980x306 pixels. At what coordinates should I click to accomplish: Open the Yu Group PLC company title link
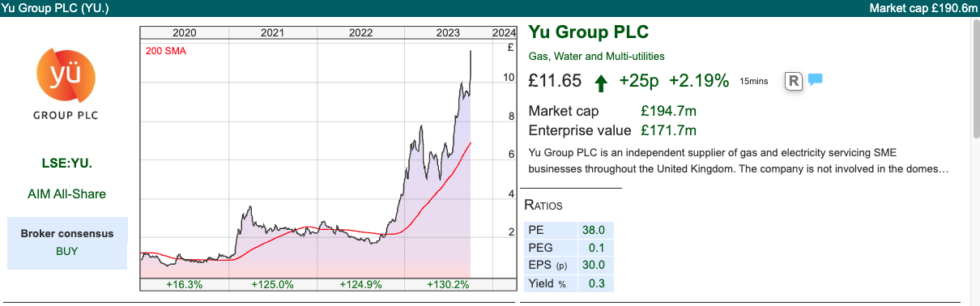click(x=589, y=32)
